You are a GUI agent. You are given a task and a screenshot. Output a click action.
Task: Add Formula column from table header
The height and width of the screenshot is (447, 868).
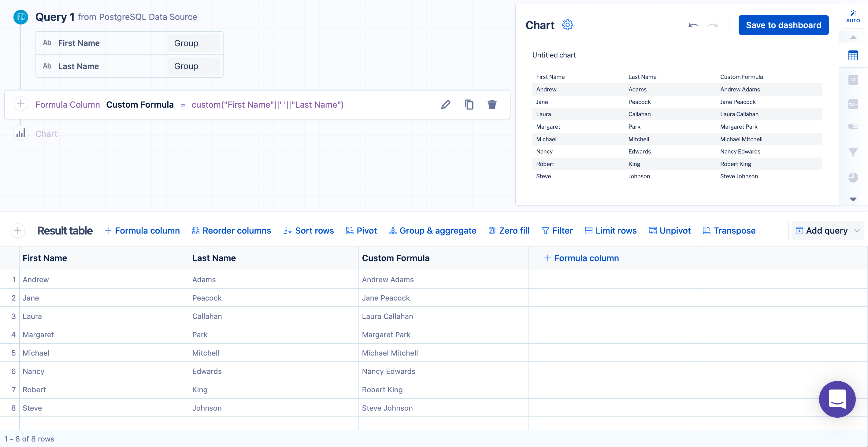tap(581, 258)
